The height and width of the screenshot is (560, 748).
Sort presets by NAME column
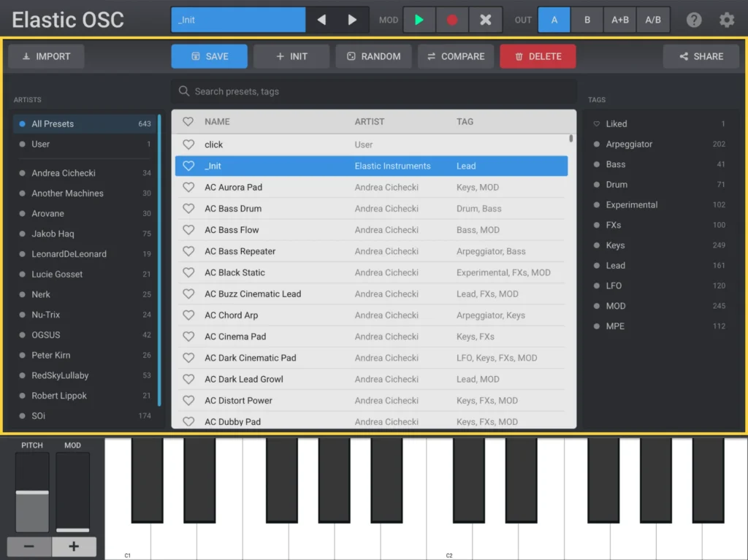[x=217, y=122]
